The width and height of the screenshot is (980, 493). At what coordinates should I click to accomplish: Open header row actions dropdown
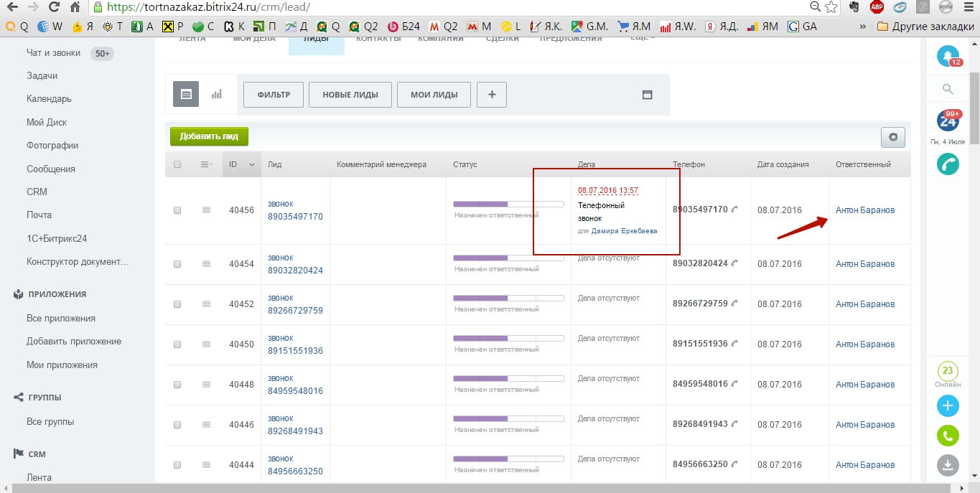(207, 164)
